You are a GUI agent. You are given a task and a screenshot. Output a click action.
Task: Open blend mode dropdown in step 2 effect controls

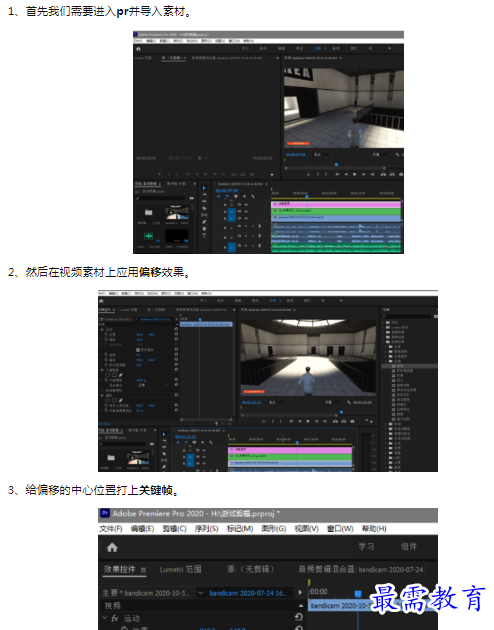(x=152, y=385)
